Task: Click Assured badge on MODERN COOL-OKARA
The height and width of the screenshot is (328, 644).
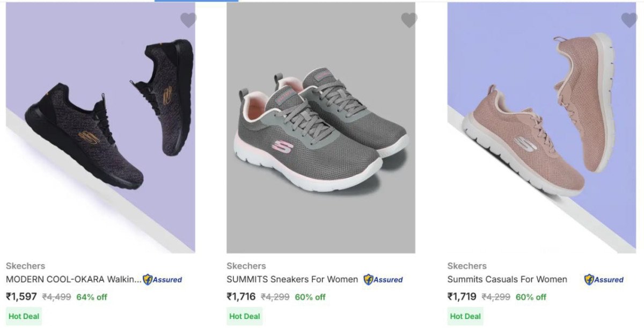Action: tap(162, 280)
